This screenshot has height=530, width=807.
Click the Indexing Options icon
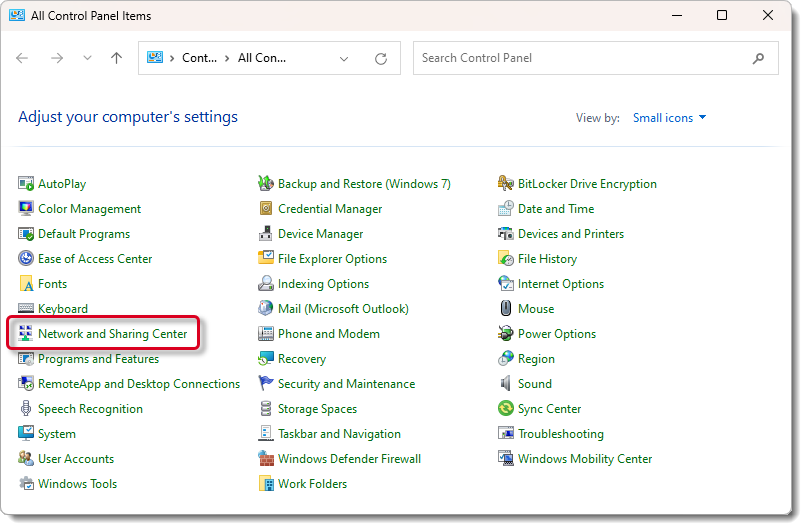click(x=266, y=284)
